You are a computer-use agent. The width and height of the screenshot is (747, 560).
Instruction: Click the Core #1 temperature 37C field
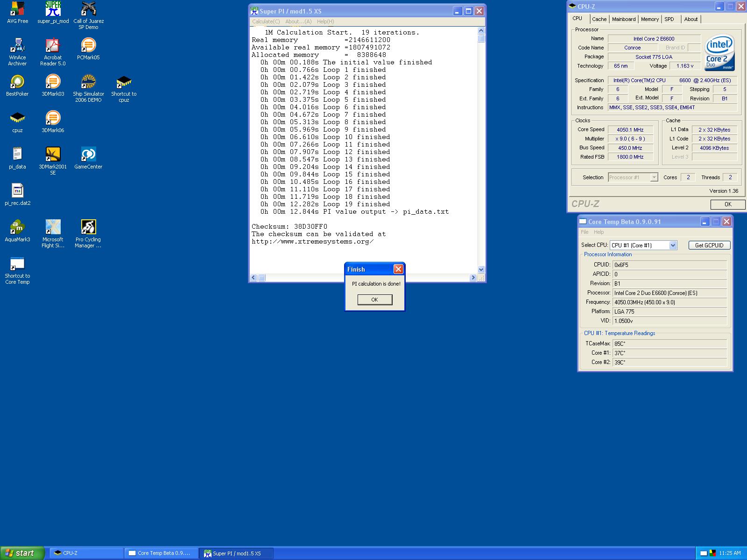[669, 353]
